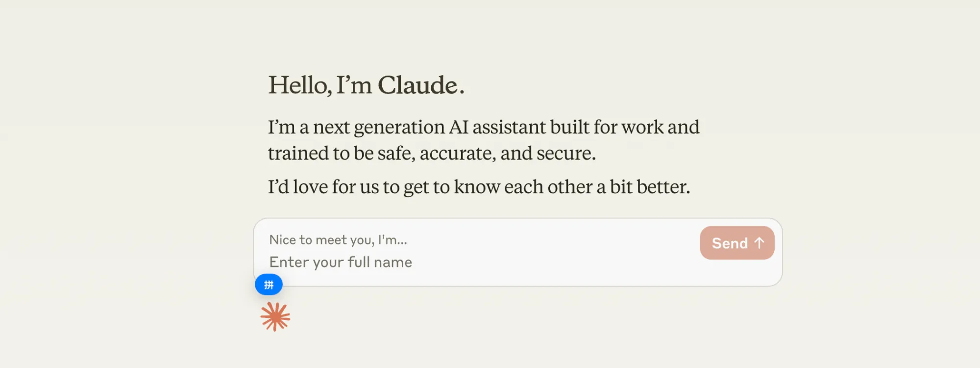The width and height of the screenshot is (980, 368).
Task: Click the word "Send" on the button
Action: [730, 243]
